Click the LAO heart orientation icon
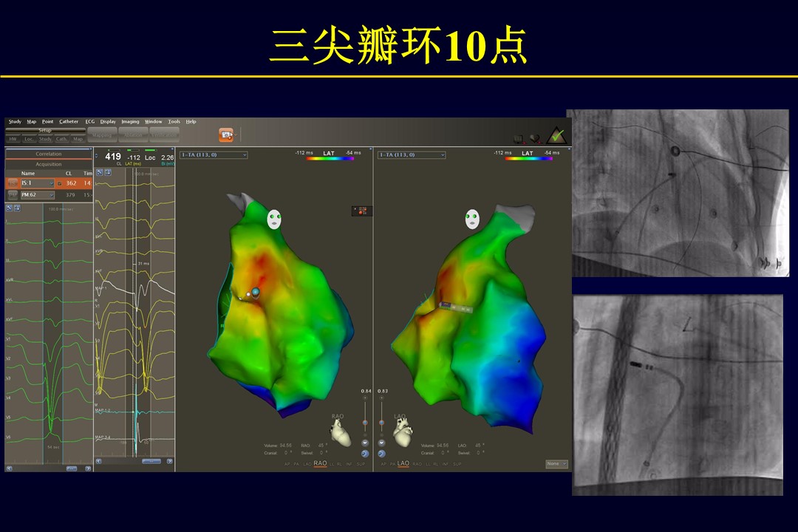798x532 pixels. point(403,433)
